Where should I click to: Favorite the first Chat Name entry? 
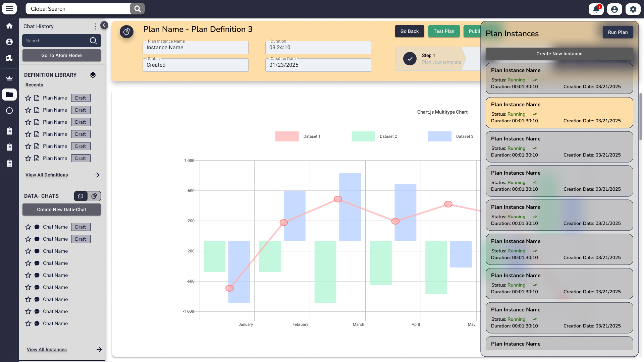[28, 227]
